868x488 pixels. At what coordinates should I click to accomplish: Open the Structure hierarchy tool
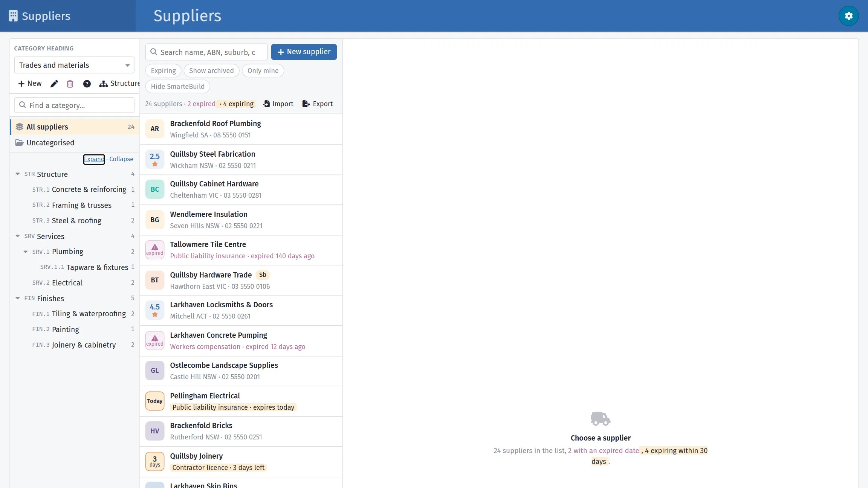(119, 84)
